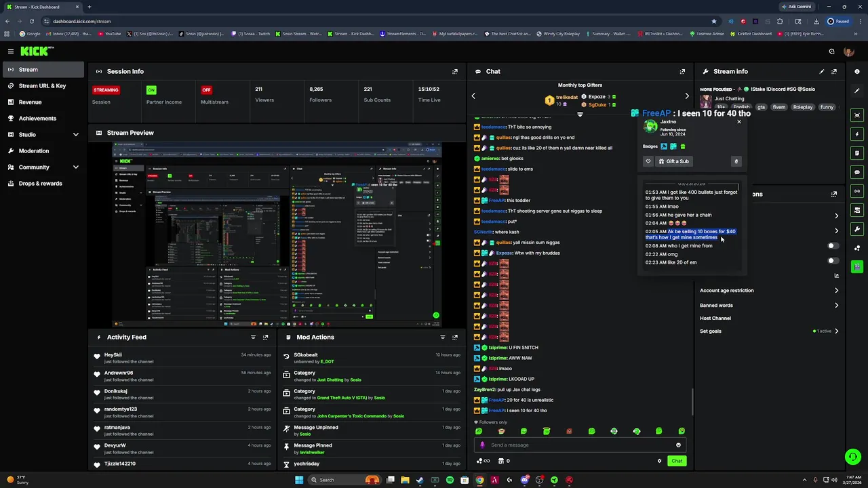Click the Stream Preview thumbnail

[277, 235]
